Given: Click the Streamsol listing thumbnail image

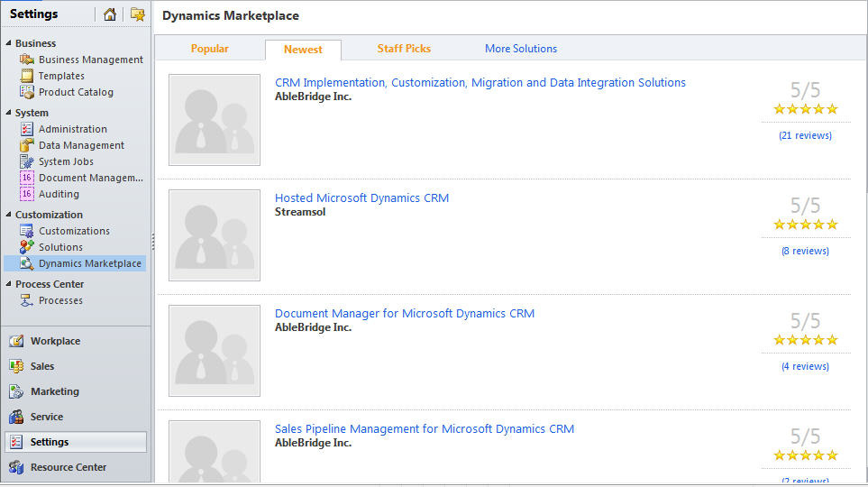Looking at the screenshot, I should point(215,235).
